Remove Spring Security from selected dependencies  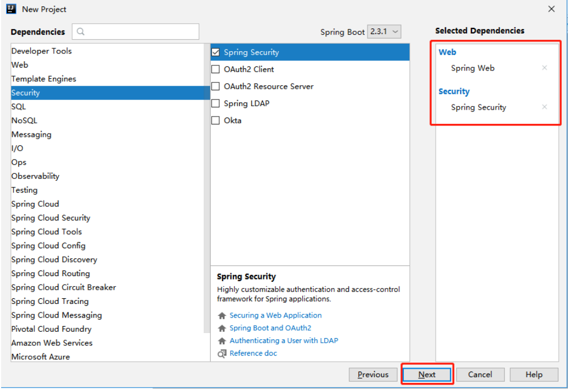coord(544,107)
